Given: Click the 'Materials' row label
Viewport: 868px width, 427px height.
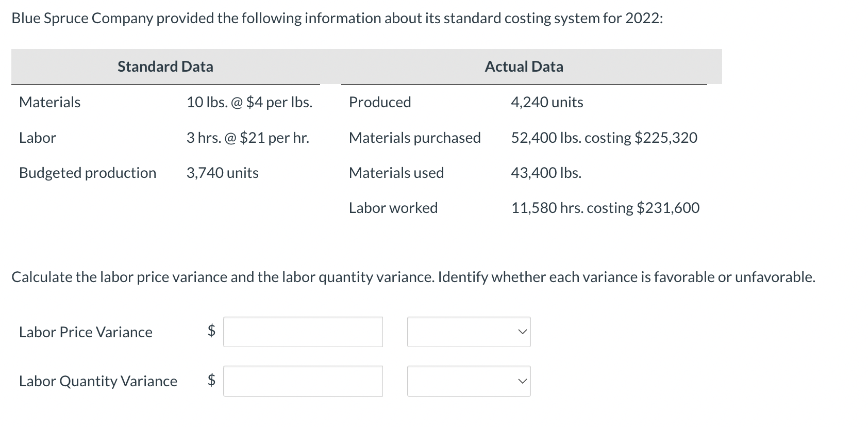Looking at the screenshot, I should coord(49,102).
